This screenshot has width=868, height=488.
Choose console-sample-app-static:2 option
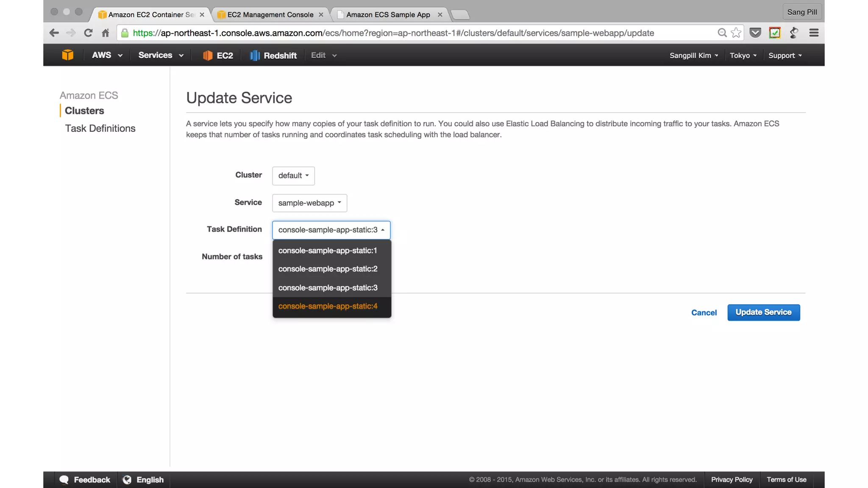328,269
